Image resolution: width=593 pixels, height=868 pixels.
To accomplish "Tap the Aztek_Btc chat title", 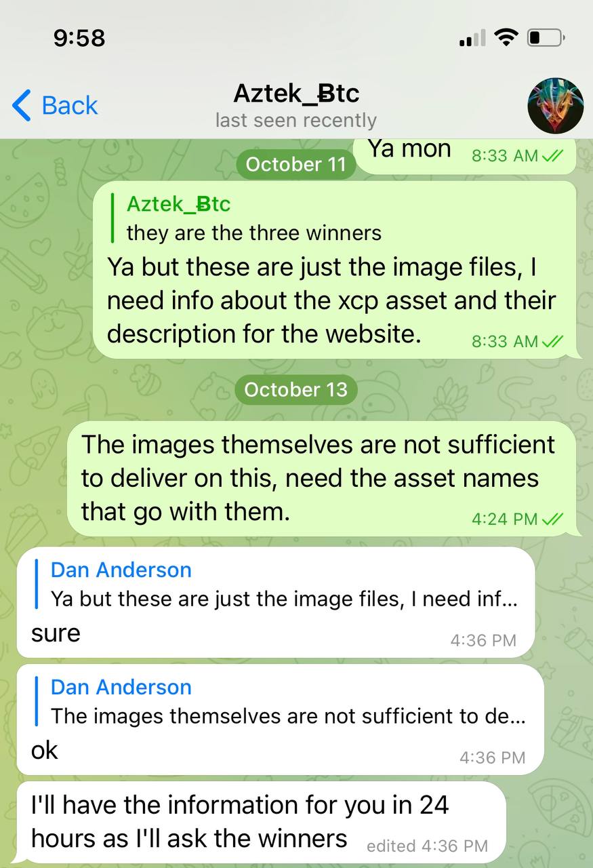I will 296,93.
